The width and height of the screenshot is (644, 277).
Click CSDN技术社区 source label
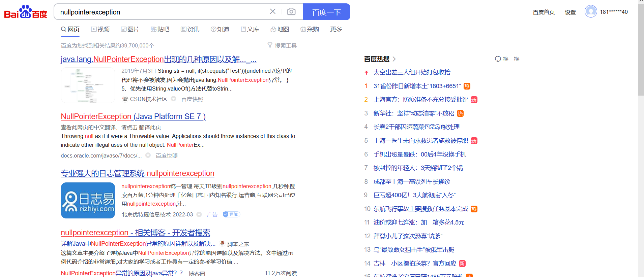pyautogui.click(x=149, y=99)
